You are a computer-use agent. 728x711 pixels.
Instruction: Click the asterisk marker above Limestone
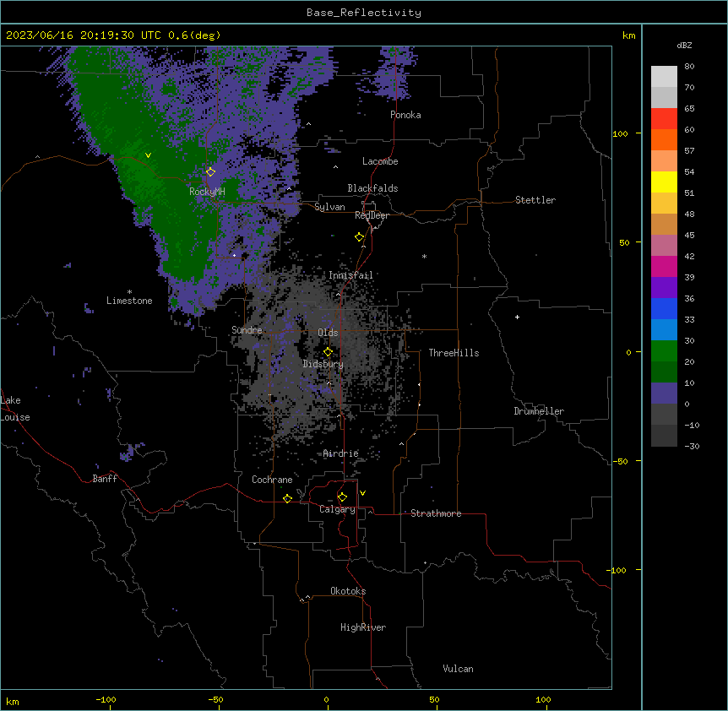pyautogui.click(x=129, y=292)
